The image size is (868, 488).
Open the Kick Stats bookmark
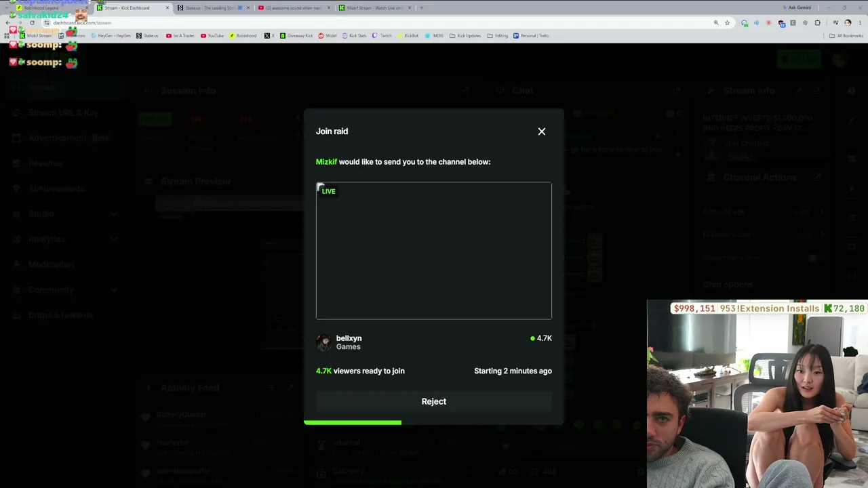click(x=355, y=36)
